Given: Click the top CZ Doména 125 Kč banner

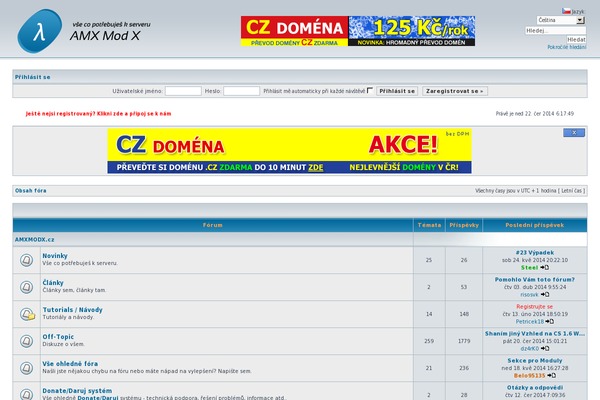Looking at the screenshot, I should click(358, 31).
